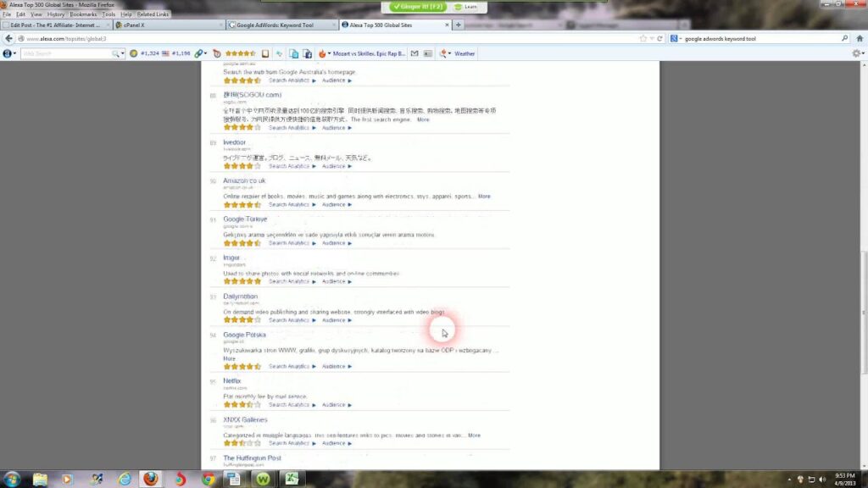
Task: Click the browser back arrow button
Action: [x=8, y=39]
